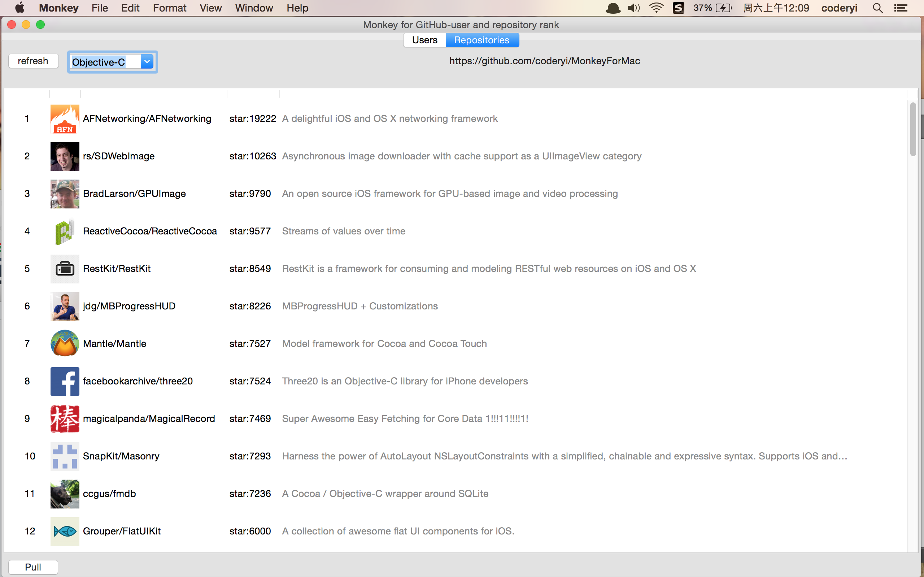This screenshot has width=924, height=577.
Task: Open the coderyi user menu
Action: (x=839, y=8)
